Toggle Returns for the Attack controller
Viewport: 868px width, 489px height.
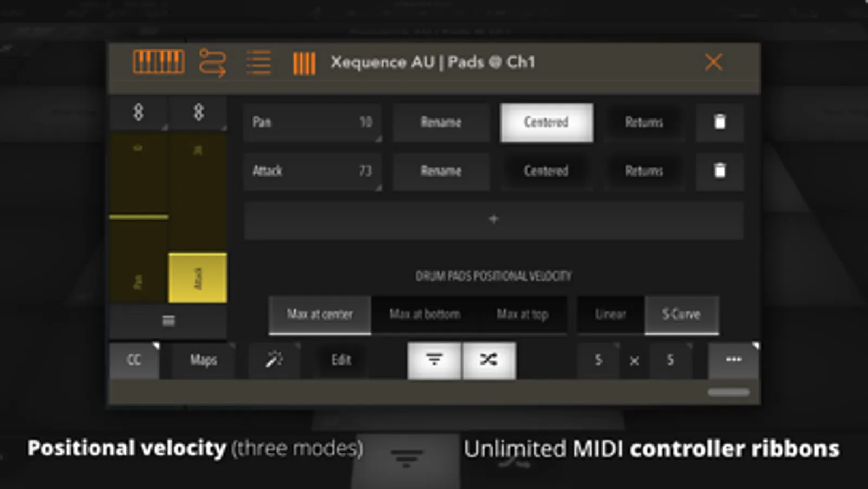tap(644, 171)
